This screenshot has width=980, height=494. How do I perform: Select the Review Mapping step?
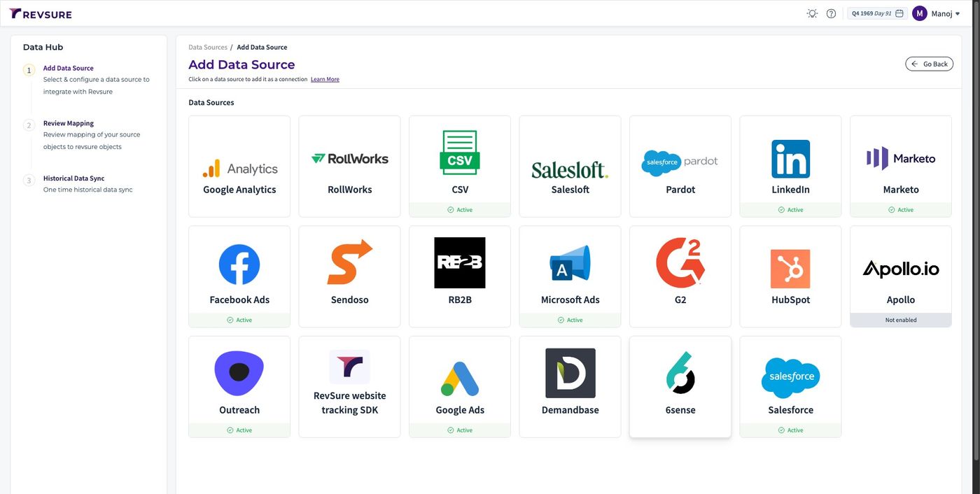pyautogui.click(x=69, y=123)
